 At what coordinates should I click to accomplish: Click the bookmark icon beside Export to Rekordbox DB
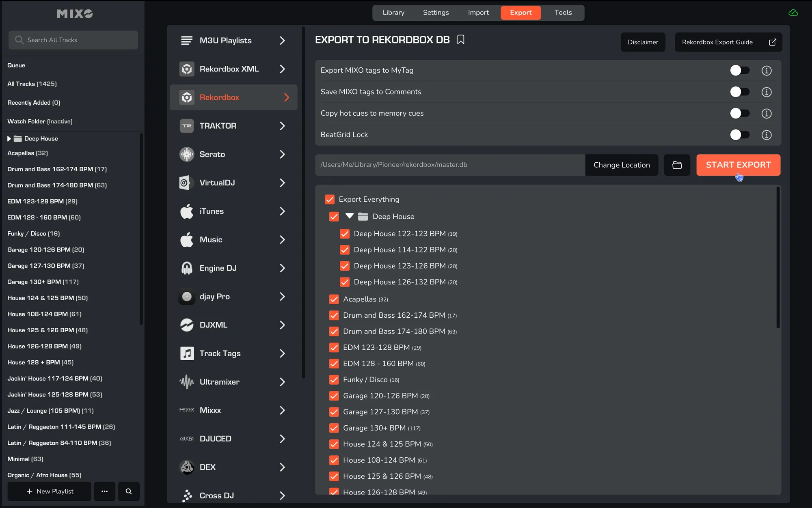[x=460, y=40]
